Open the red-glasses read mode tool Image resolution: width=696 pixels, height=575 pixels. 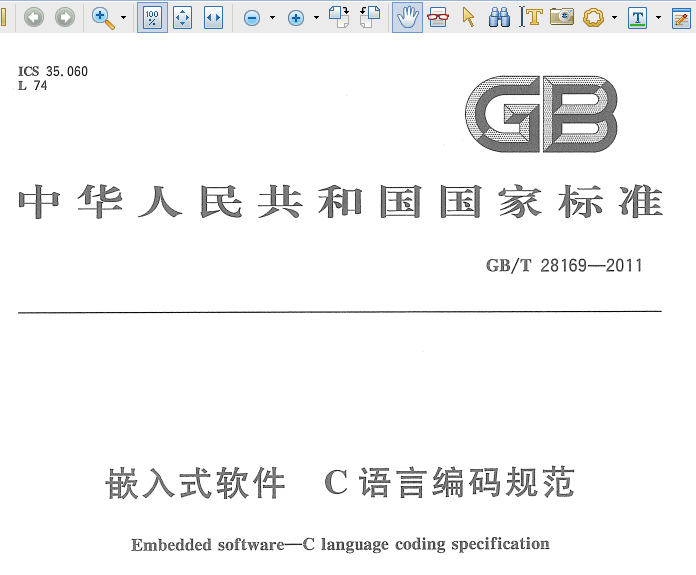coord(438,17)
